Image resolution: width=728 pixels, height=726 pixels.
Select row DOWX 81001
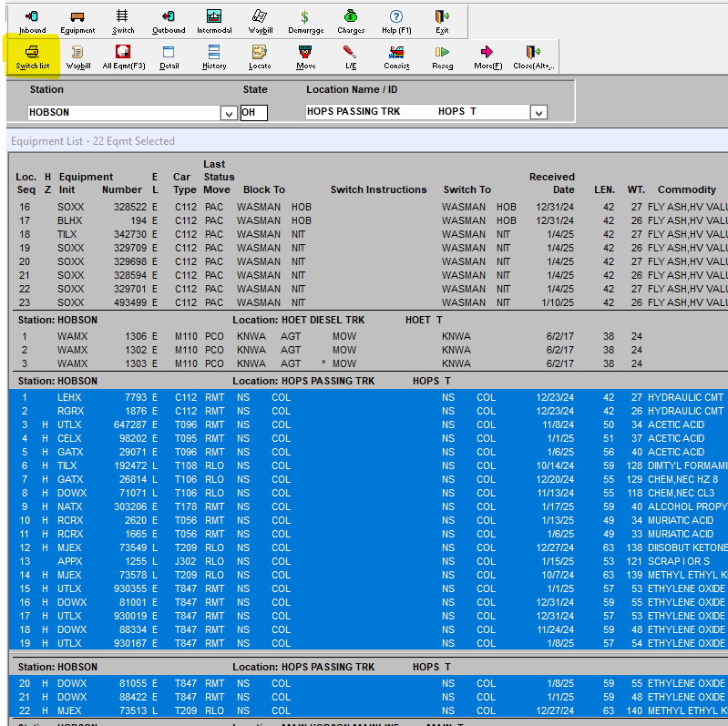click(x=368, y=602)
